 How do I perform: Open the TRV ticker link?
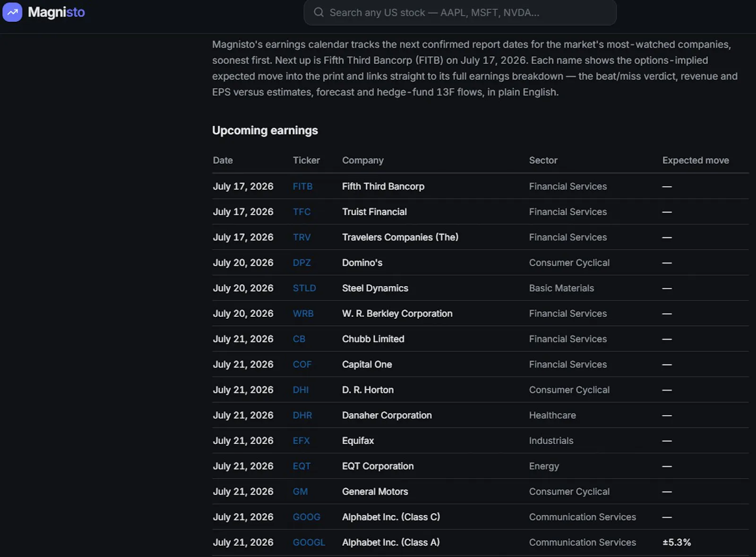click(x=301, y=237)
